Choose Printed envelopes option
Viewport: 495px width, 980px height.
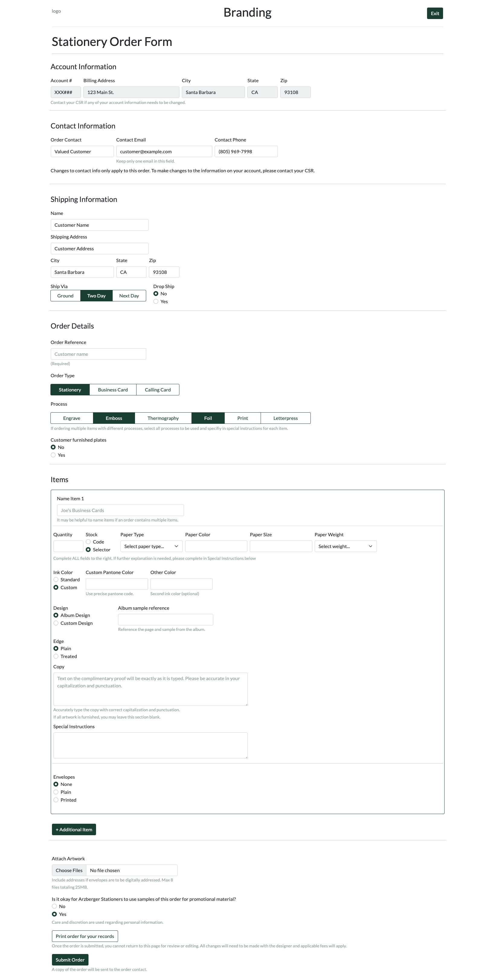[x=56, y=800]
